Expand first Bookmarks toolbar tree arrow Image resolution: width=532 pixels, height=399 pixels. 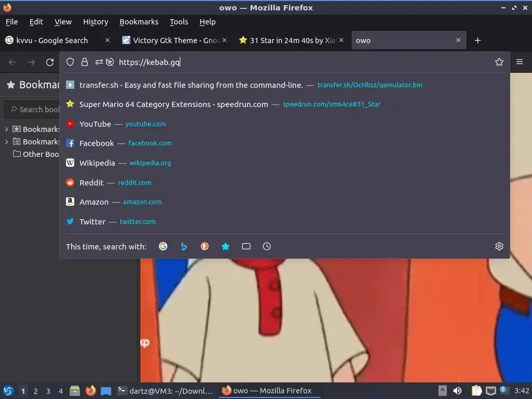[x=6, y=129]
